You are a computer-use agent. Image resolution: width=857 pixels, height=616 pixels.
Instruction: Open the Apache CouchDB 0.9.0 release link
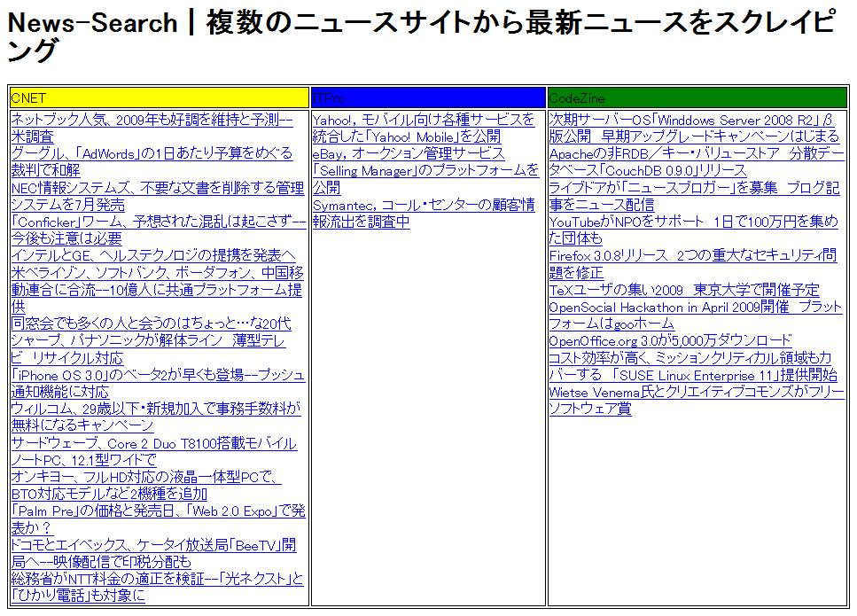click(x=697, y=162)
